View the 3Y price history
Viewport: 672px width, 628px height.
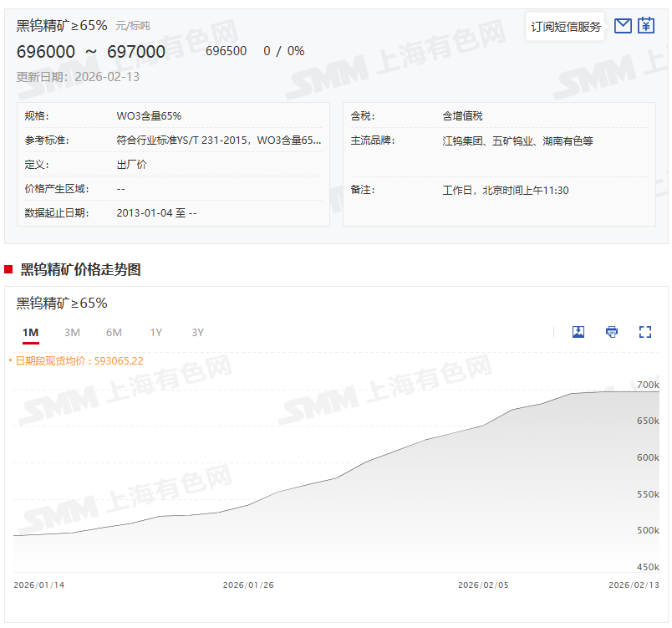pos(198,333)
